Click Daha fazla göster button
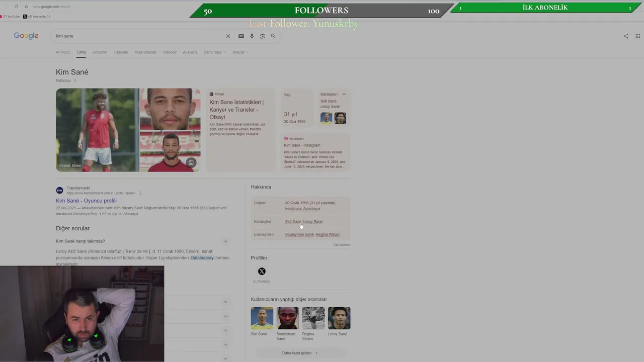644x362 pixels. click(x=300, y=353)
